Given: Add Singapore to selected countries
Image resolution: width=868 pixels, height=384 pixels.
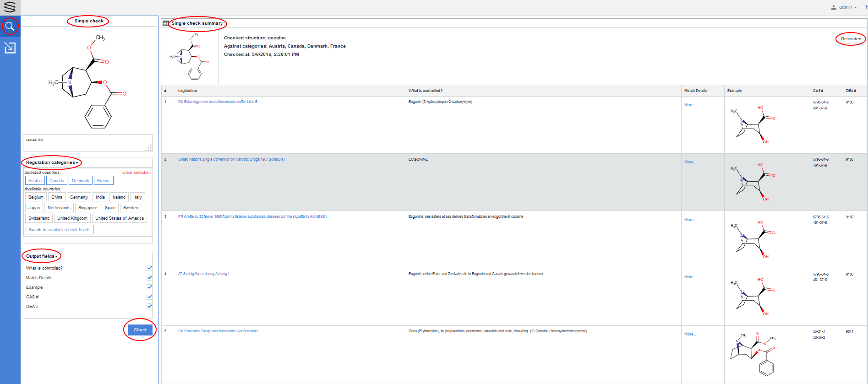Looking at the screenshot, I should (x=87, y=207).
